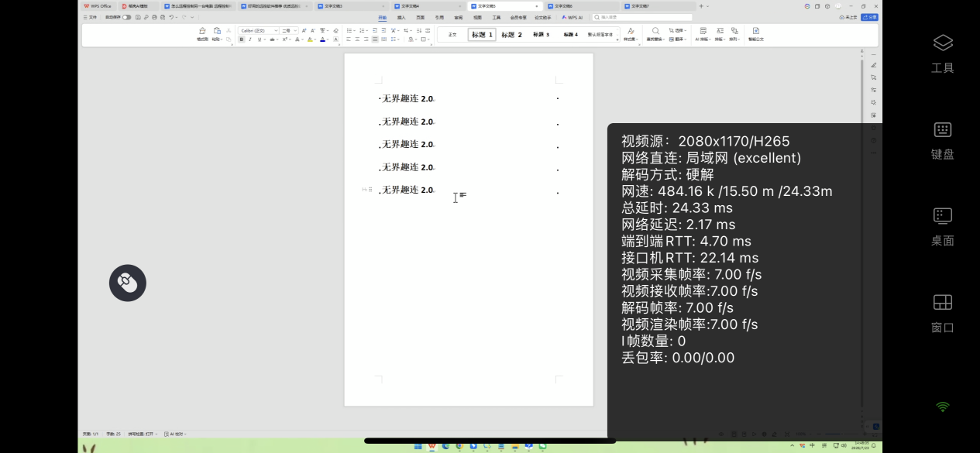Click the fifth 无界趣连 2.0 line
The height and width of the screenshot is (453, 980).
[407, 190]
